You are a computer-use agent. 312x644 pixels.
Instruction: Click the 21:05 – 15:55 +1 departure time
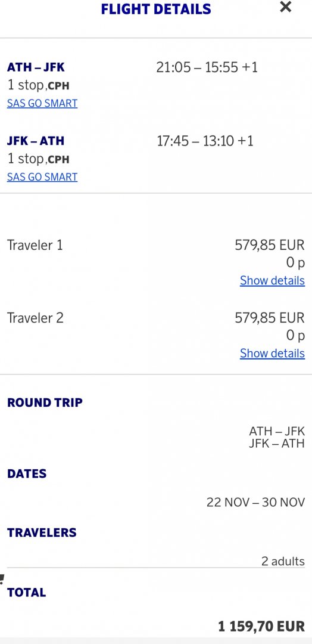pos(207,67)
